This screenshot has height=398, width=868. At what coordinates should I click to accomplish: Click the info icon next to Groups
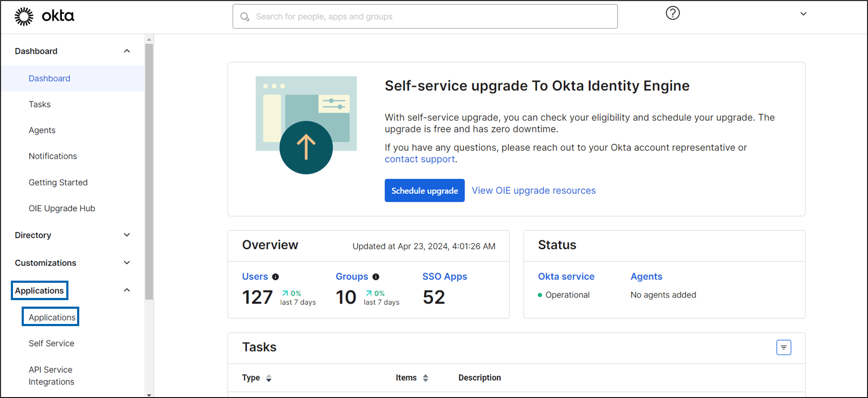click(376, 277)
